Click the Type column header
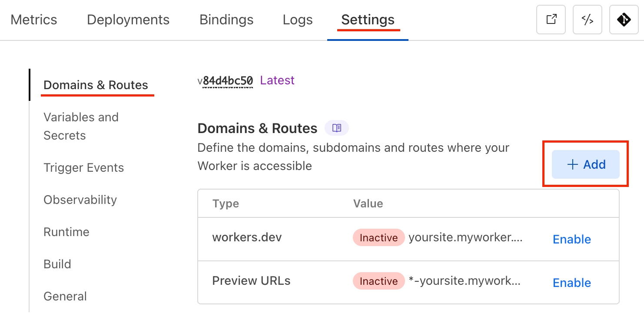The image size is (644, 320). click(226, 203)
